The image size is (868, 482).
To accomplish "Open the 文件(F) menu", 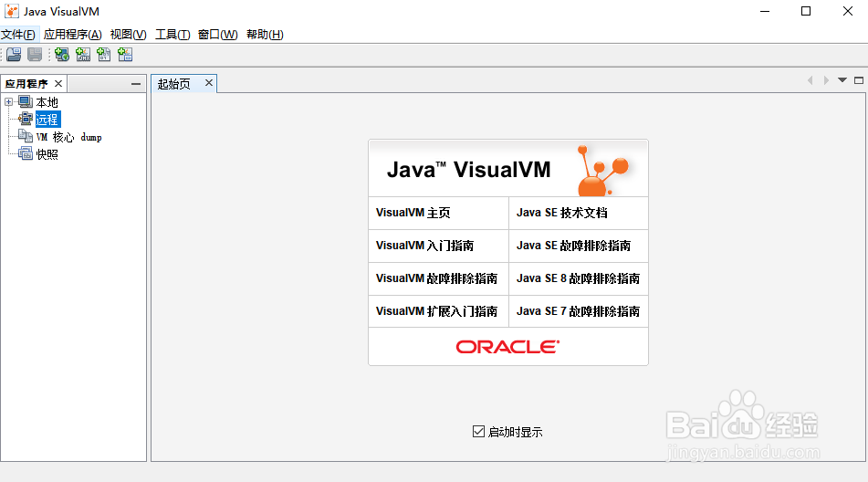I will tap(18, 35).
